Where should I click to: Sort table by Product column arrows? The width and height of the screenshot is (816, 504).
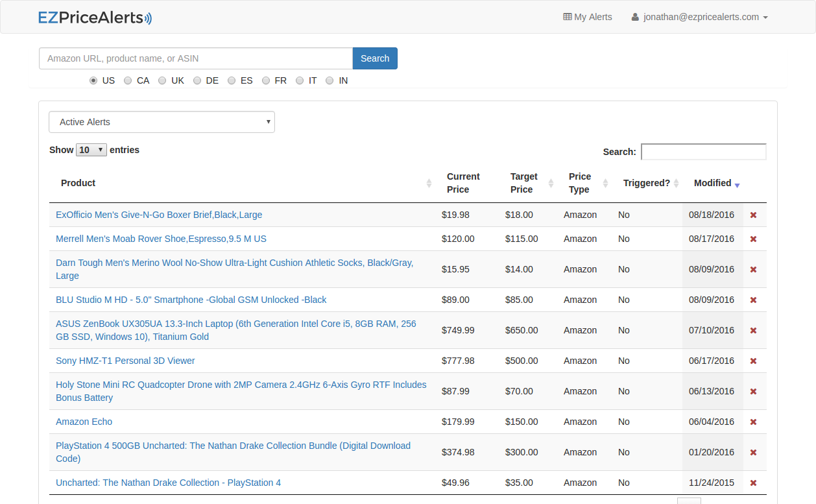pos(429,184)
